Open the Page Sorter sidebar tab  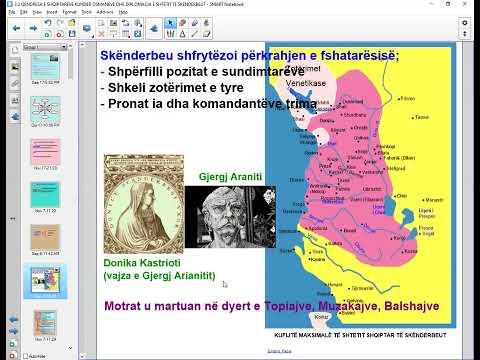14,50
